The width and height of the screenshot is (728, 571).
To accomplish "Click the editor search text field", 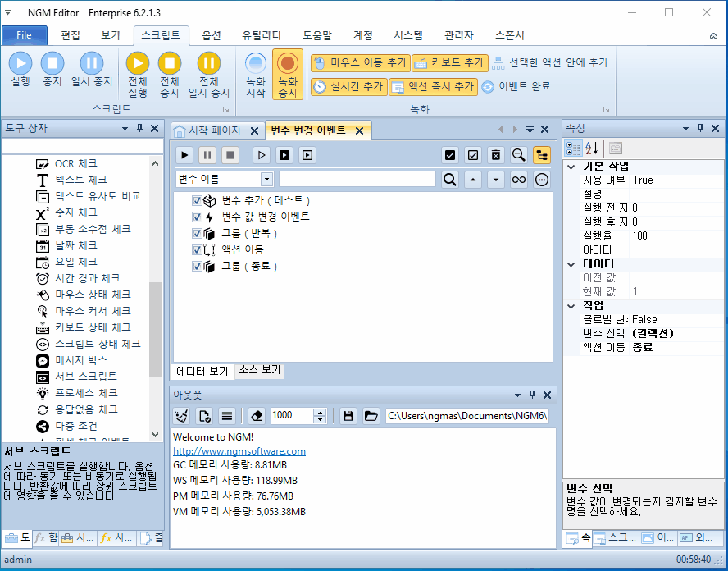I will [x=357, y=180].
